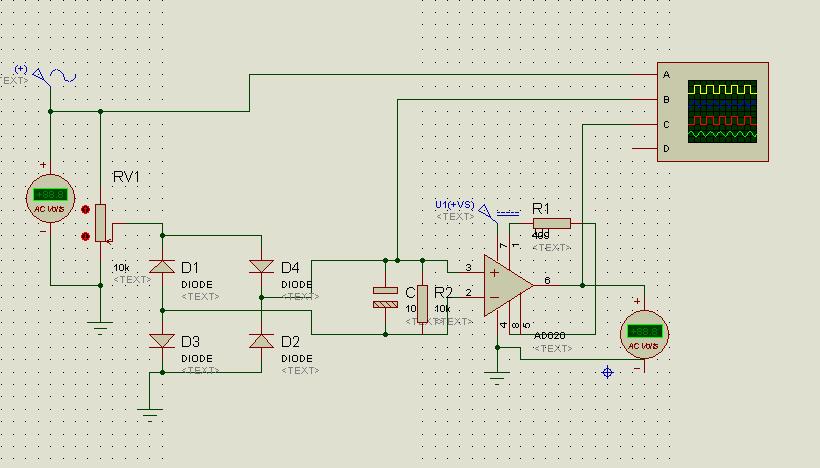Image resolution: width=820 pixels, height=468 pixels.
Task: Click the upper red adjust dot of RV1
Action: tap(86, 210)
